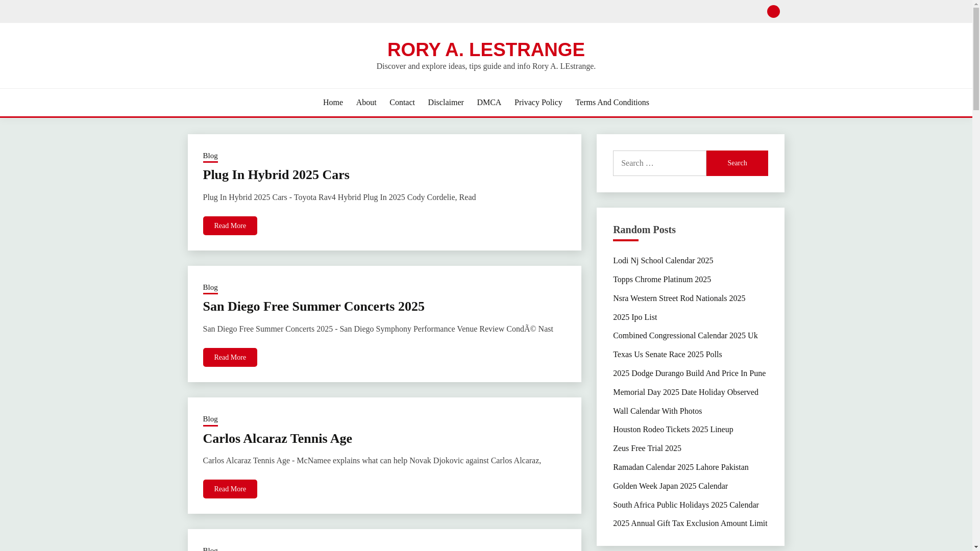Open Blog category above San Diego Concerts post
Viewport: 980px width, 551px height.
pyautogui.click(x=210, y=288)
